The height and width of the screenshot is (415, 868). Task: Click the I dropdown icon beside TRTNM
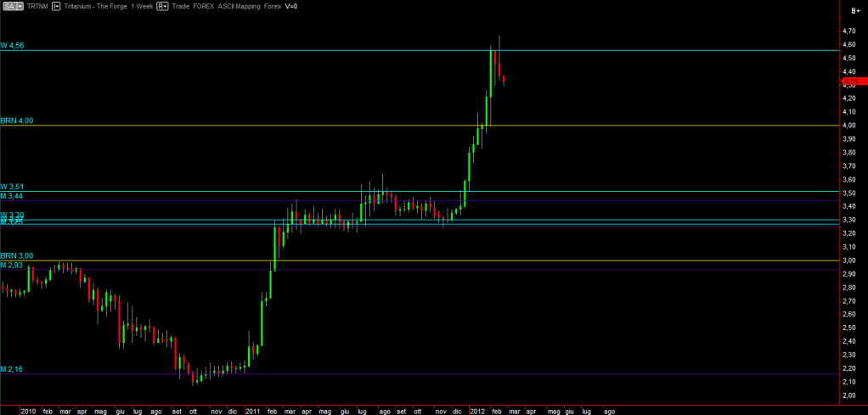pos(56,5)
